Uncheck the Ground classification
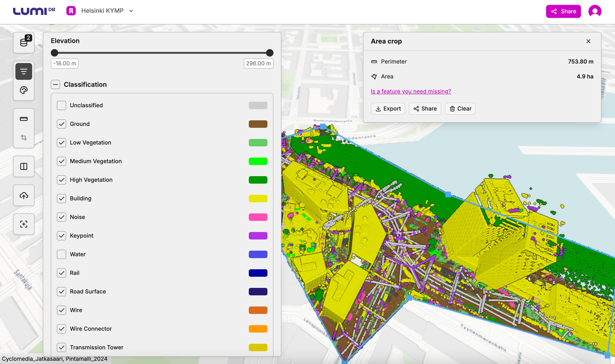 point(61,124)
